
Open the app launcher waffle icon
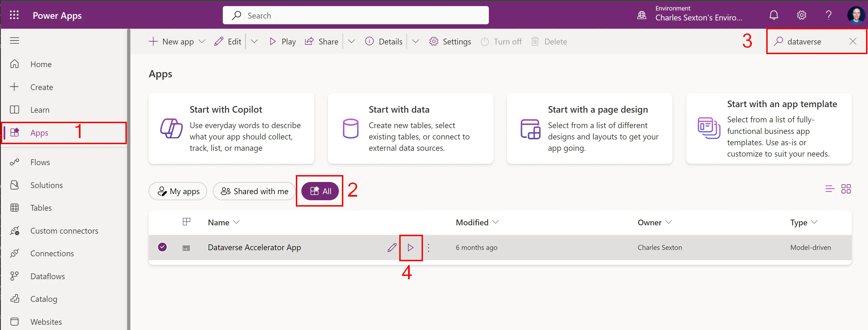(14, 15)
